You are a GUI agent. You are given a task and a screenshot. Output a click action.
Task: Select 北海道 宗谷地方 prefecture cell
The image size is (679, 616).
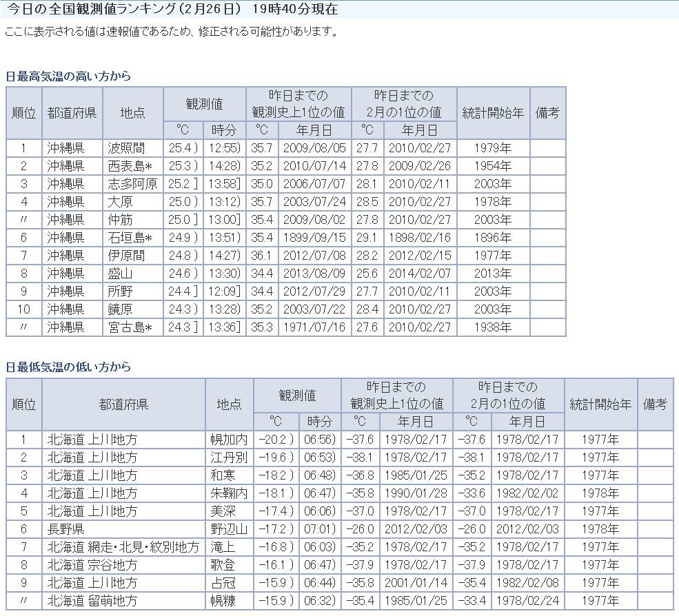pyautogui.click(x=124, y=565)
